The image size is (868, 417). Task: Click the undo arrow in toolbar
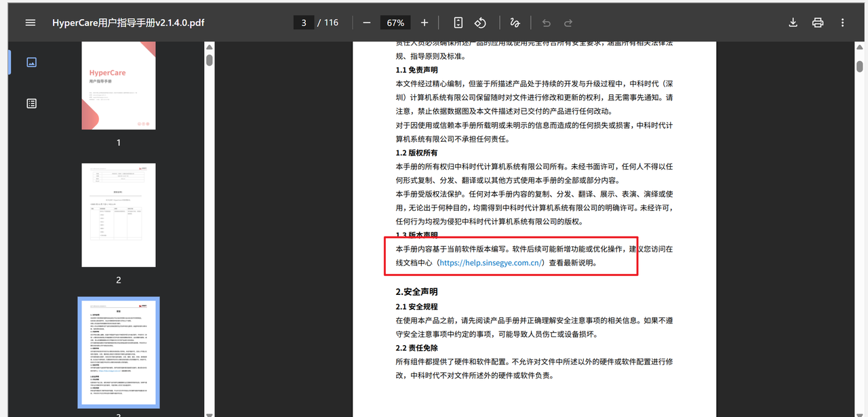pos(547,22)
